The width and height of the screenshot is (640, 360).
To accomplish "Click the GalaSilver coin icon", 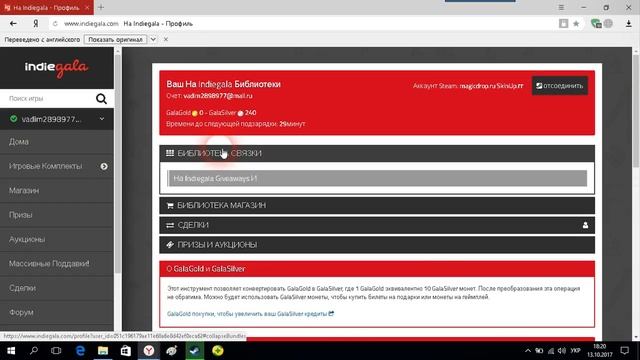I will coord(240,113).
